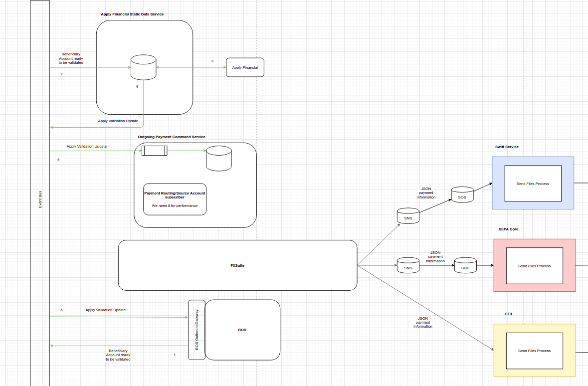Screen dimensions: 588x386
Task: Select the queue shape in Outgoing Payment Command Service
Action: 155,151
